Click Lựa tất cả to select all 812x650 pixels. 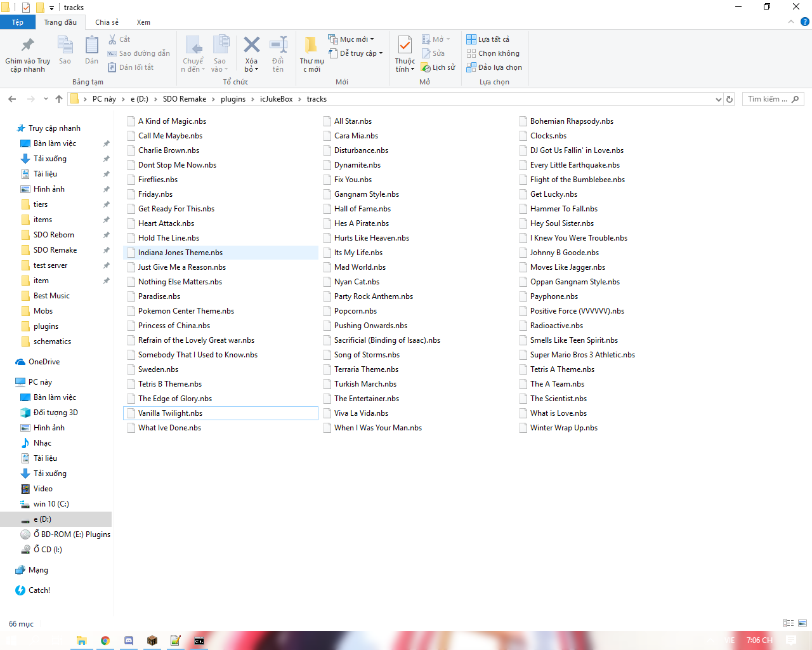[488, 39]
